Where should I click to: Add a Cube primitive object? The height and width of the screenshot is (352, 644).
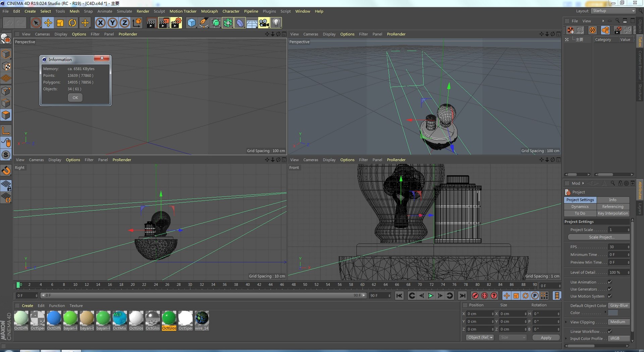pos(191,23)
